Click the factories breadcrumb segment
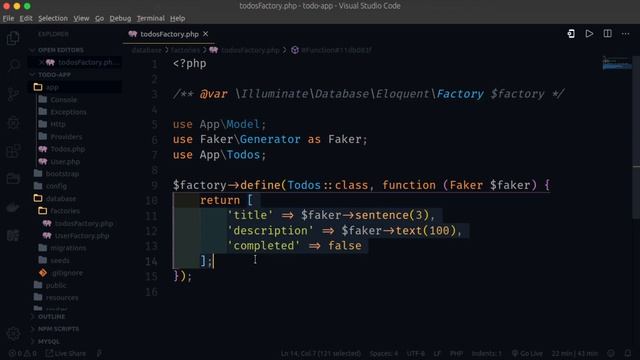Image resolution: width=640 pixels, height=360 pixels. (x=185, y=50)
